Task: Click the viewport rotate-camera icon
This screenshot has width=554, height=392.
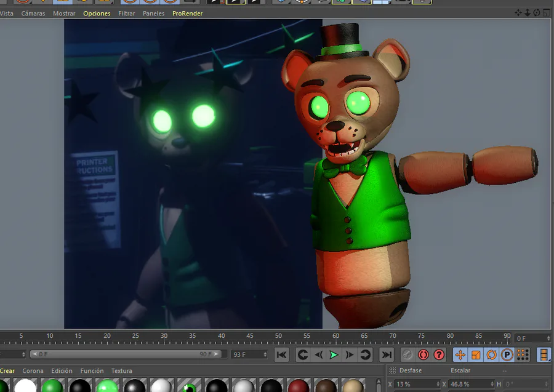Action: [x=537, y=13]
